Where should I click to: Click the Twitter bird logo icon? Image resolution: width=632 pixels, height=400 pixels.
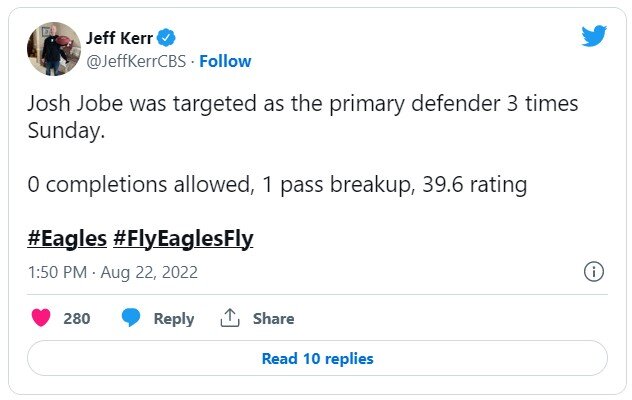click(x=594, y=36)
